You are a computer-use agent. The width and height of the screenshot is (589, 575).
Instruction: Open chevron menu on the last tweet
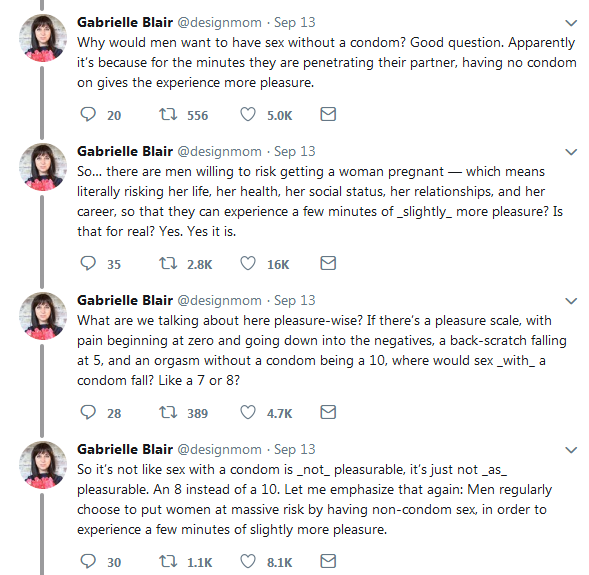571,450
